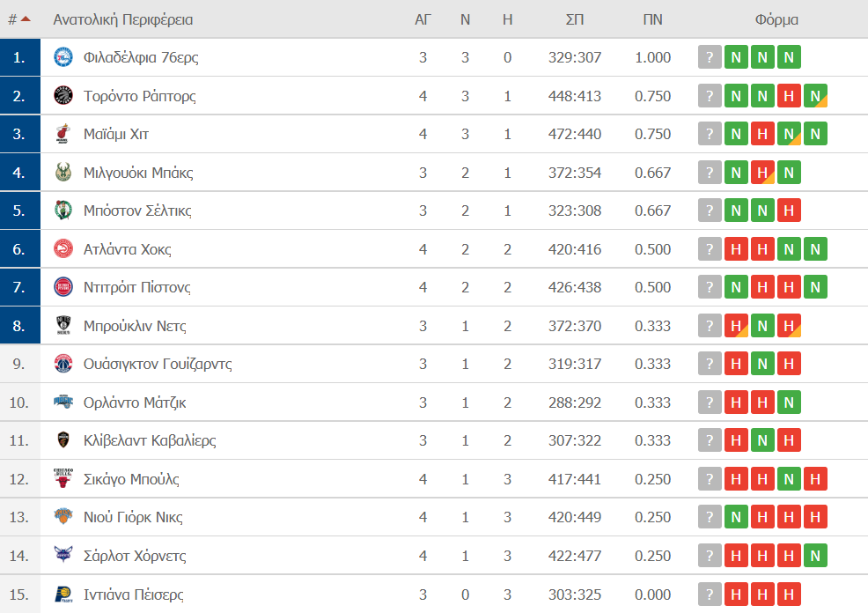Click the Miami Heat logo icon
The width and height of the screenshot is (868, 613).
[63, 134]
